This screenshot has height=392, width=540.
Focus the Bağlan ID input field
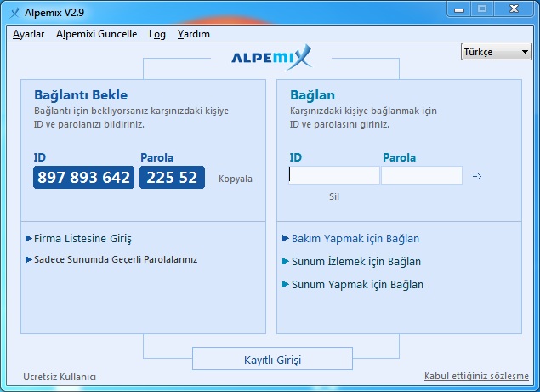(334, 175)
